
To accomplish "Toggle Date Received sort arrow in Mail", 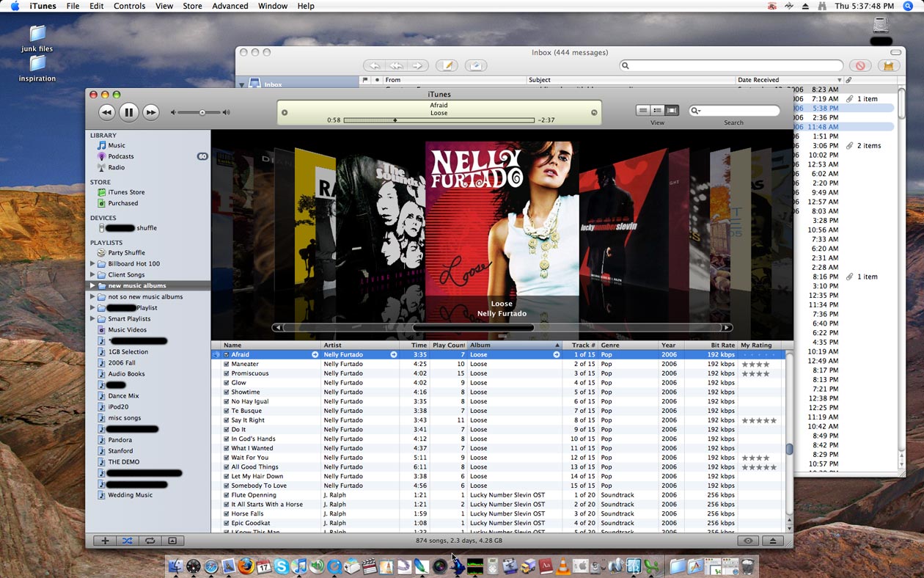I will pos(840,80).
